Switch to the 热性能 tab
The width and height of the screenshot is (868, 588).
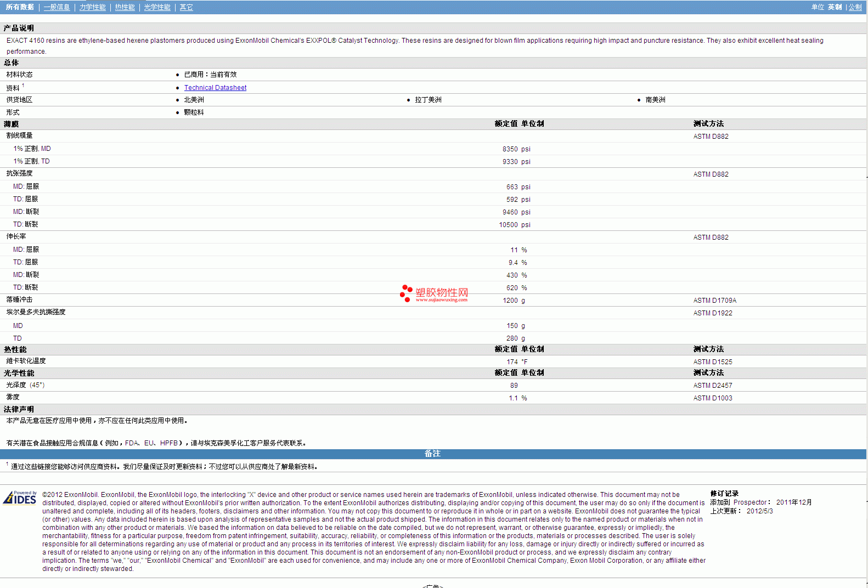(x=125, y=7)
